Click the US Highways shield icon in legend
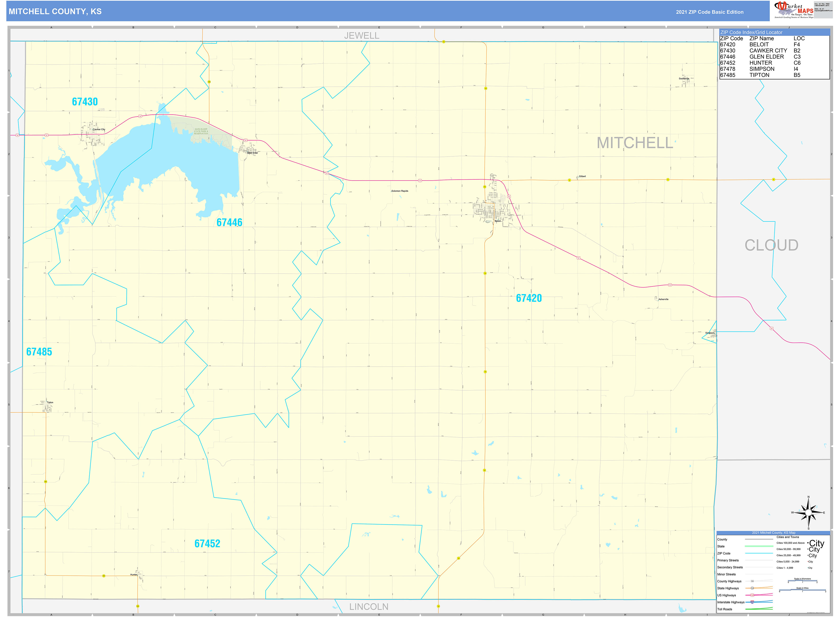This screenshot has height=617, width=840. (x=752, y=595)
